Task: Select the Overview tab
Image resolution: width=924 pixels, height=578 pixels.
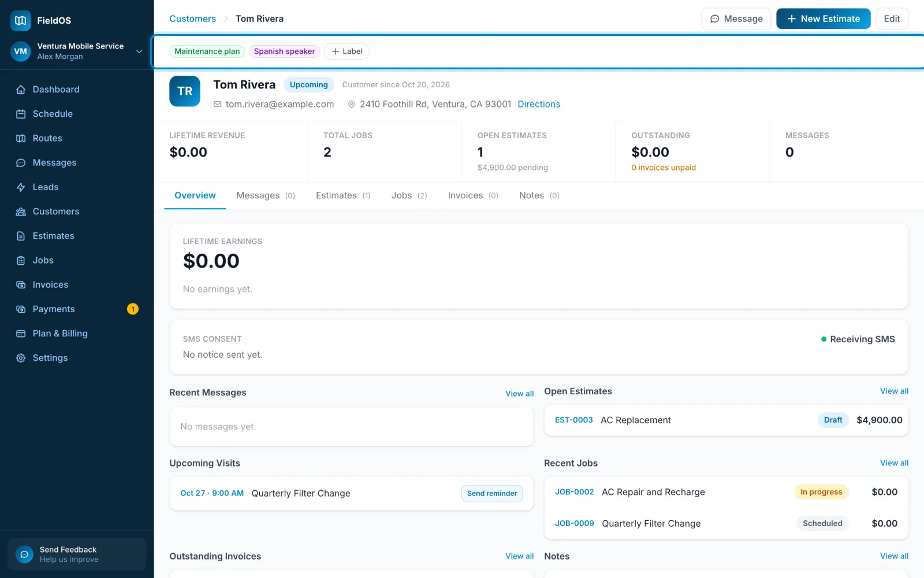Action: pos(195,195)
